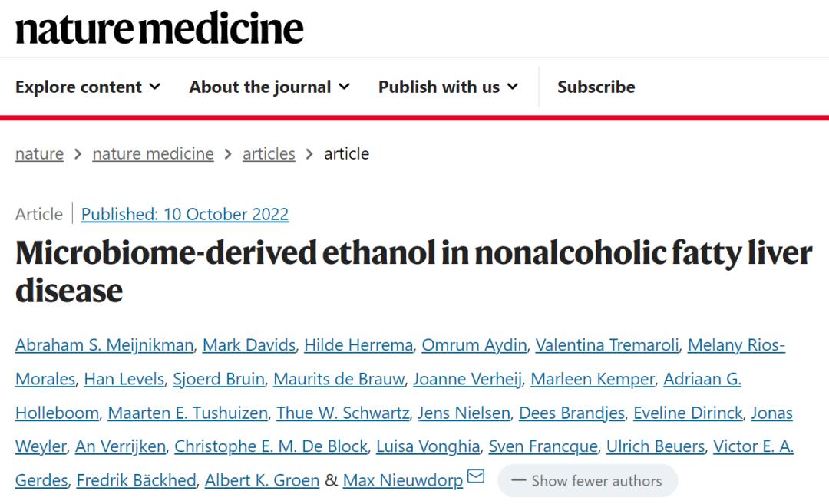Click the nature medicine logo
The image size is (829, 504).
(x=160, y=28)
